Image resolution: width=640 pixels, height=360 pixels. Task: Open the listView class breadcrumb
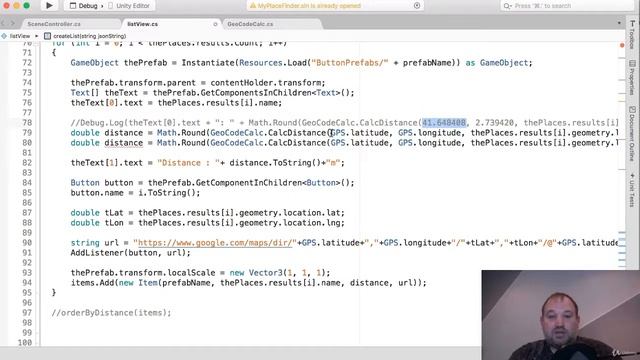pos(20,36)
